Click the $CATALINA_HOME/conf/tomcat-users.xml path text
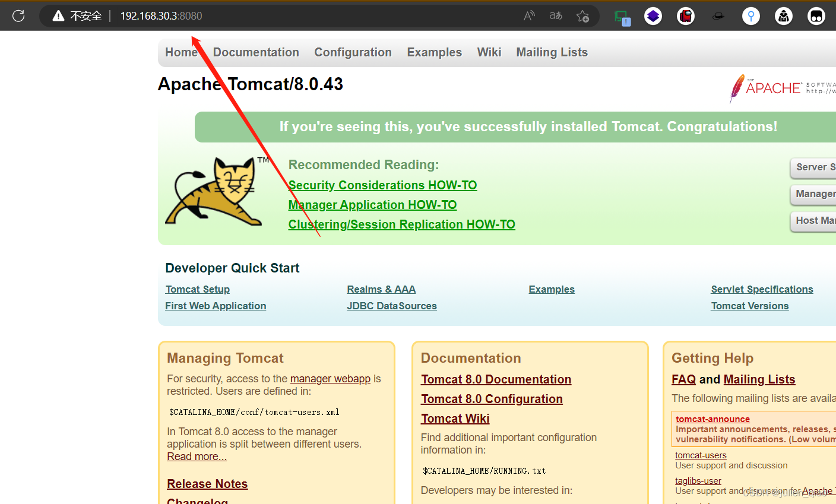The height and width of the screenshot is (504, 836). [254, 412]
